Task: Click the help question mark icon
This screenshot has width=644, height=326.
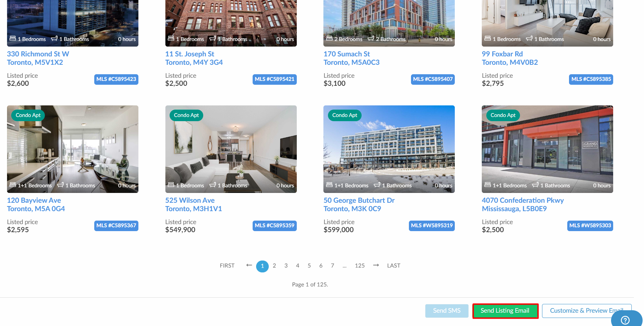Action: click(x=625, y=320)
